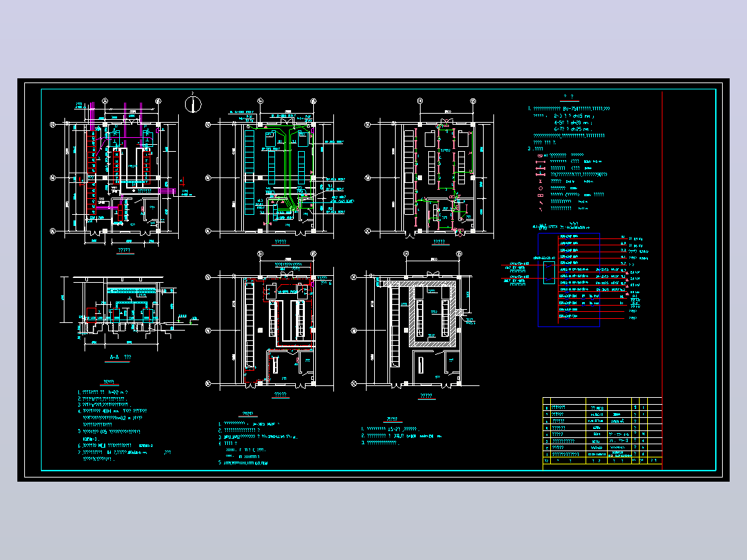This screenshot has height=560, width=747.
Task: Select note line 1 containing '15-2?' in right notes
Action: click(x=390, y=429)
